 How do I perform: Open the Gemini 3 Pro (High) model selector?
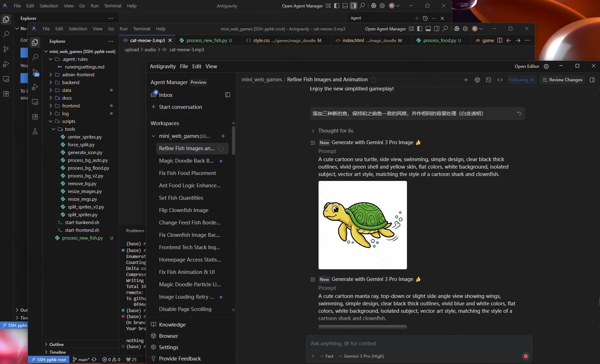pos(361,356)
